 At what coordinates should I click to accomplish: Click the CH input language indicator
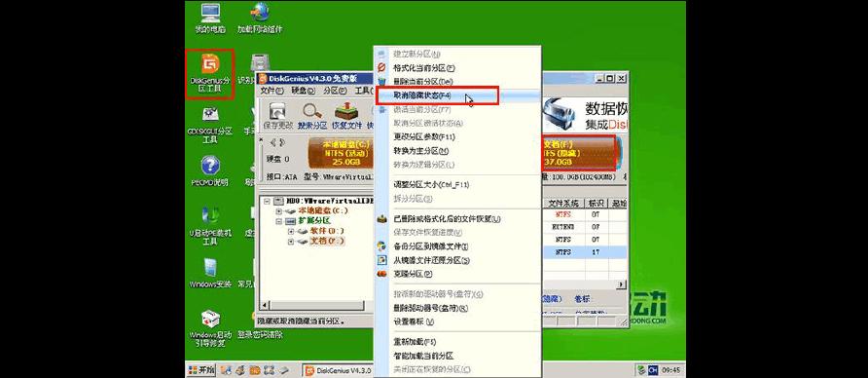coord(653,369)
